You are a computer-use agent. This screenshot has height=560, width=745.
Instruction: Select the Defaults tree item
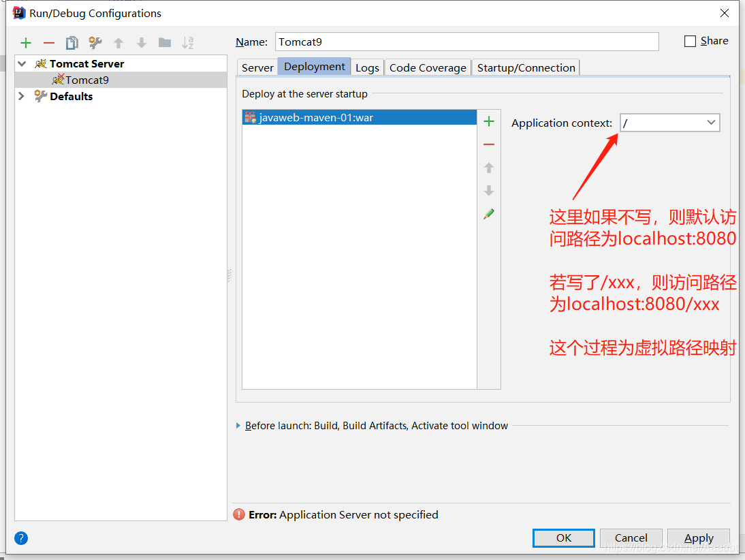tap(121, 96)
